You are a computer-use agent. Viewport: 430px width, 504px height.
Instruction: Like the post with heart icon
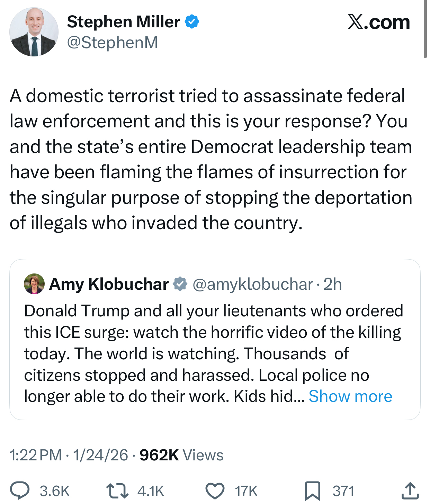[215, 490]
